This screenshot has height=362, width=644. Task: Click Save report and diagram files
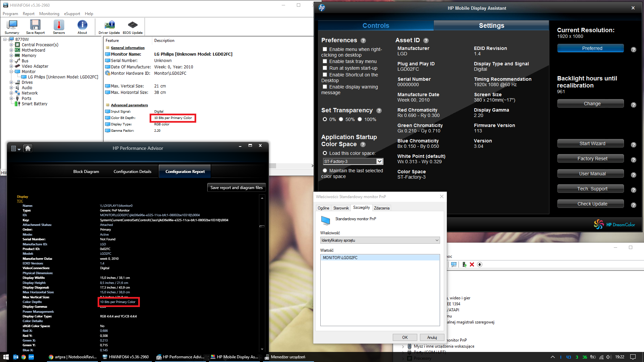tap(236, 188)
